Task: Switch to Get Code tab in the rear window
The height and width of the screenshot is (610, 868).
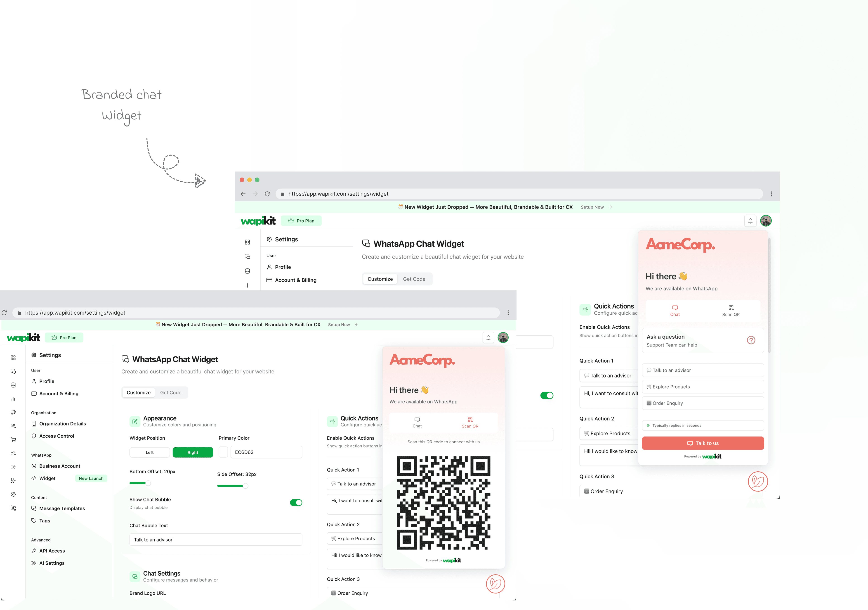Action: [x=414, y=279]
